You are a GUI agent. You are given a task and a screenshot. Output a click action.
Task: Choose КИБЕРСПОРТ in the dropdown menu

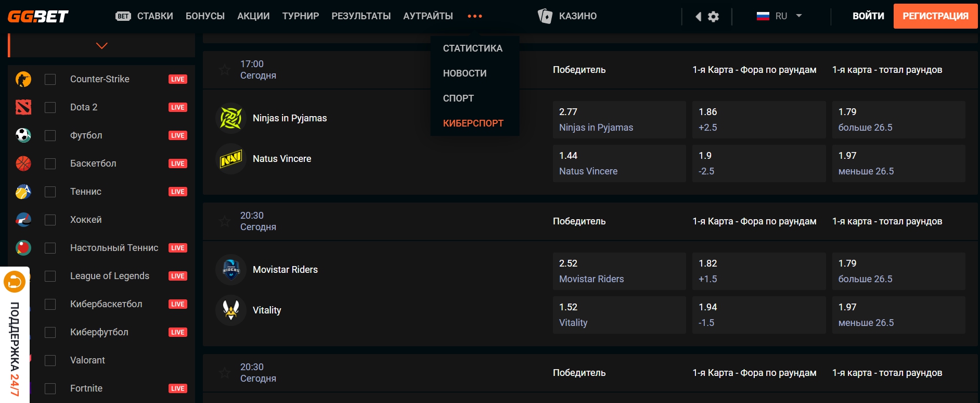473,123
